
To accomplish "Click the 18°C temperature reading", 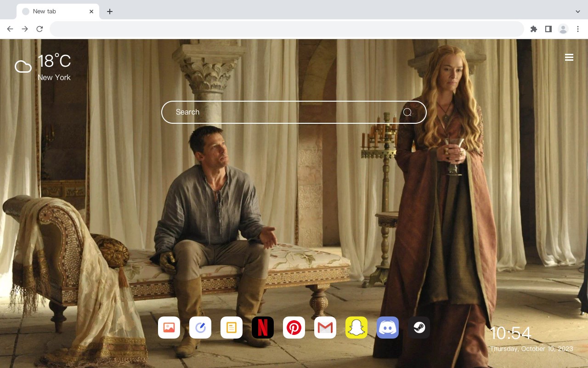I will click(54, 61).
